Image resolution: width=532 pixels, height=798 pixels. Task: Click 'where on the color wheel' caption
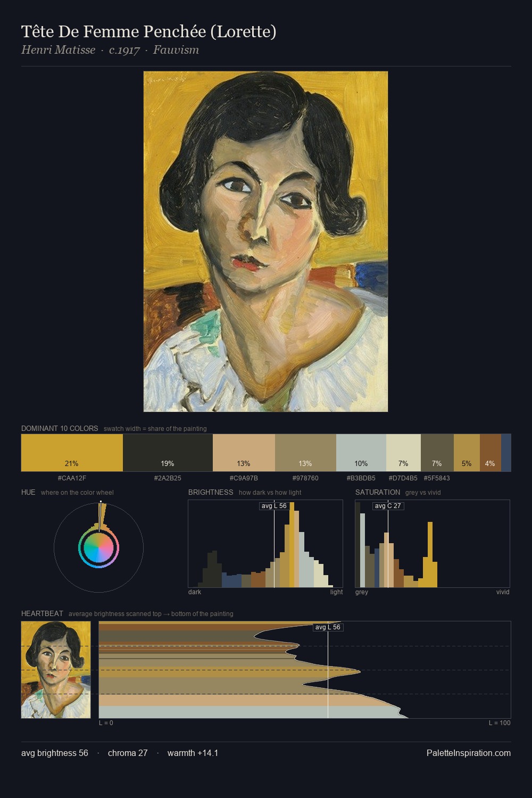(x=77, y=493)
